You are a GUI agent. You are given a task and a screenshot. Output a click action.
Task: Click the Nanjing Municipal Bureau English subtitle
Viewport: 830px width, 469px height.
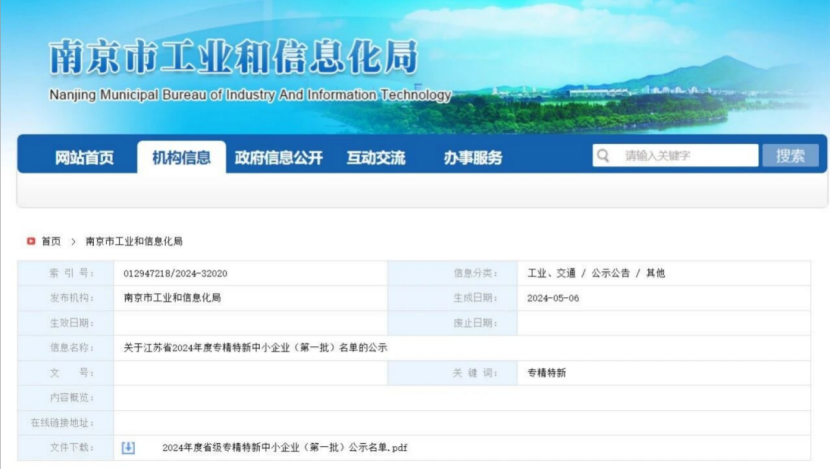pos(250,96)
